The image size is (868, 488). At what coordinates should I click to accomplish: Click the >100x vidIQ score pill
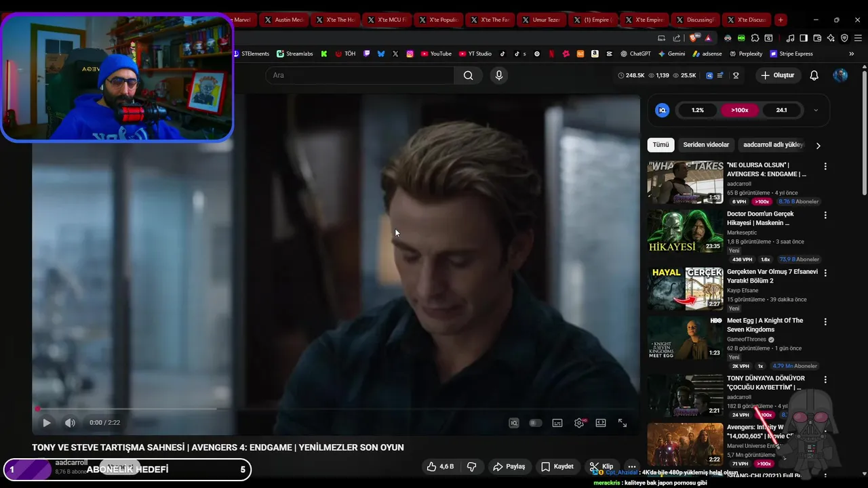pyautogui.click(x=740, y=110)
